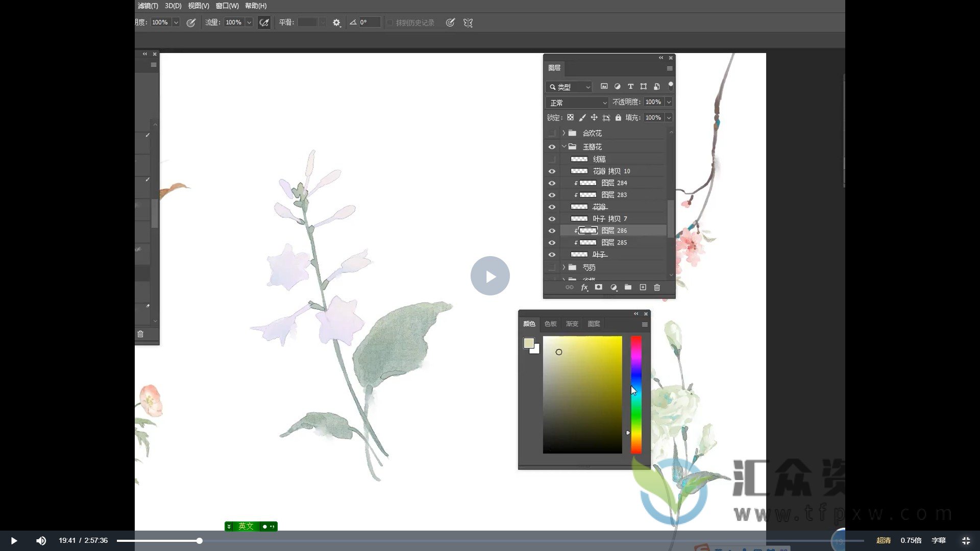Enable the 抹到历史记录 checkbox
This screenshot has width=980, height=551.
[x=389, y=22]
